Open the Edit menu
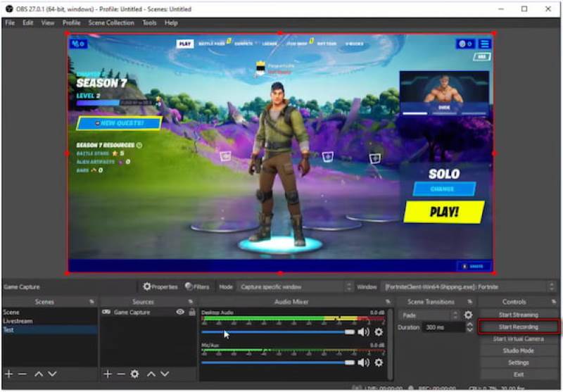The width and height of the screenshot is (563, 392). tap(27, 23)
